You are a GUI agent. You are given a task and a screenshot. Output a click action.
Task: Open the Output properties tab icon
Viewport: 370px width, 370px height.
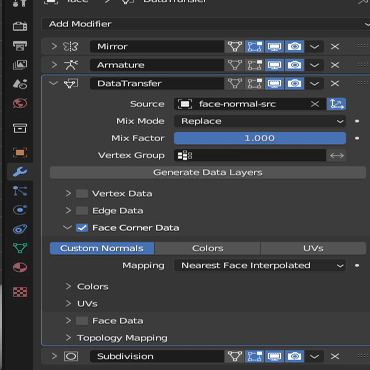20,46
